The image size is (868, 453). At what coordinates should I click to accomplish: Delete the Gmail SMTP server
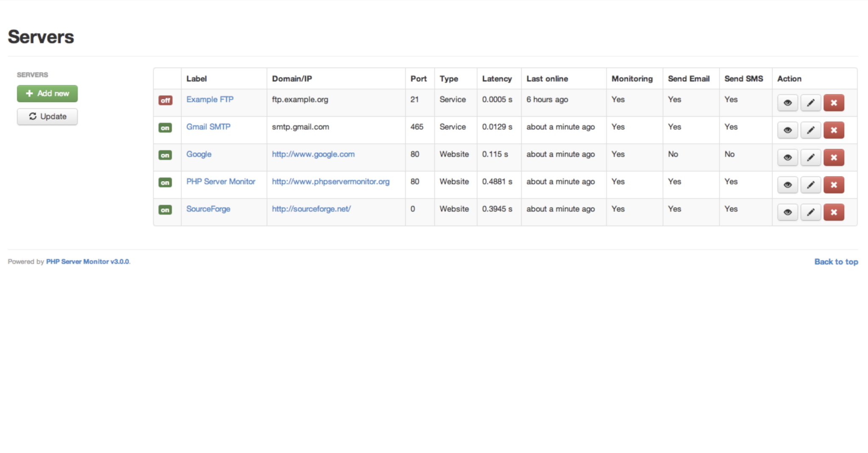pos(834,130)
